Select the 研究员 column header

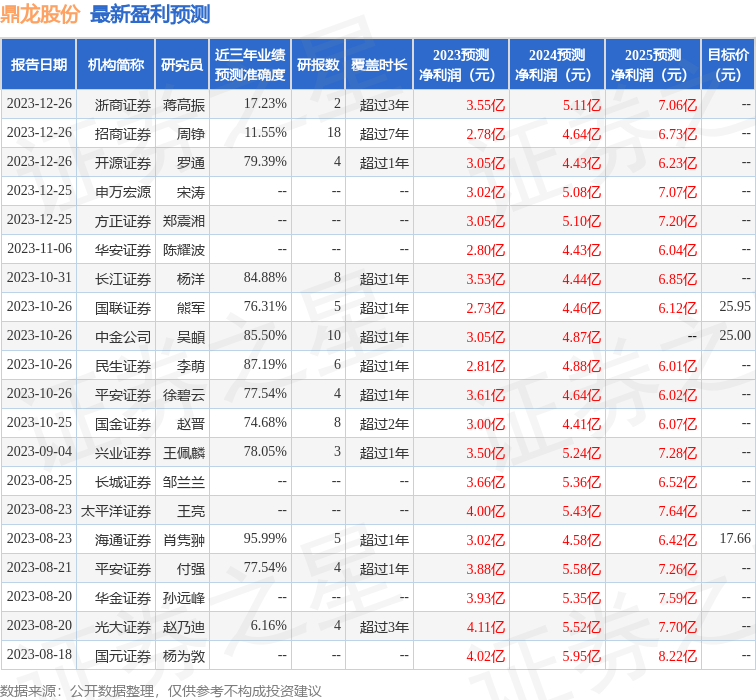point(182,65)
